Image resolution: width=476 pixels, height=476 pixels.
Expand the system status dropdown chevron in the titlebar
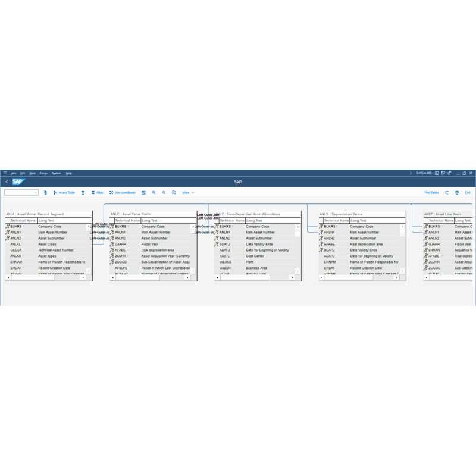click(x=411, y=173)
